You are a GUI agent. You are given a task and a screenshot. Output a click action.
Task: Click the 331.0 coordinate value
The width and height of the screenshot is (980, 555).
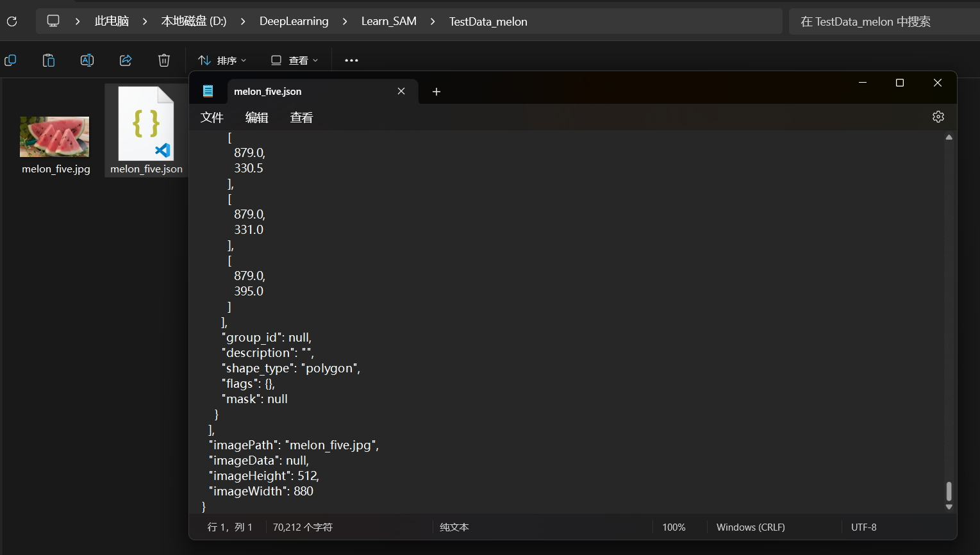(249, 230)
